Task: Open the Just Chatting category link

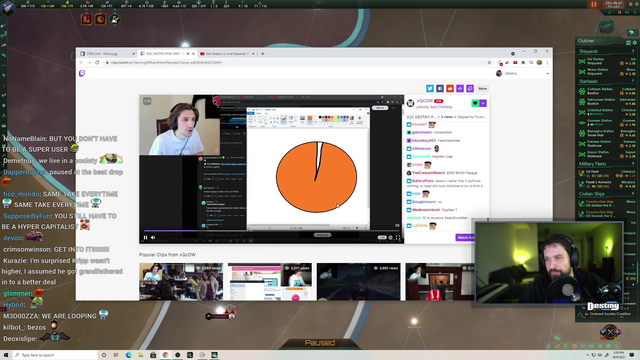Action: (441, 107)
